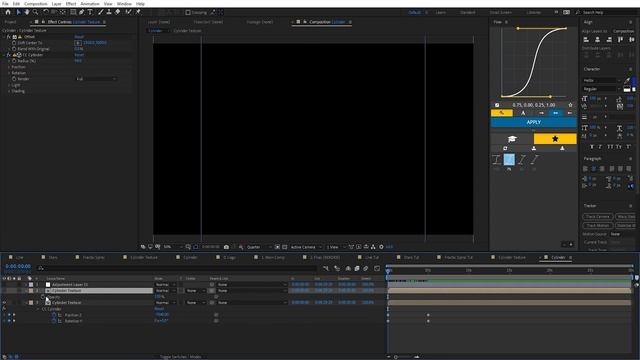Click the Track Camera button

coord(598,217)
